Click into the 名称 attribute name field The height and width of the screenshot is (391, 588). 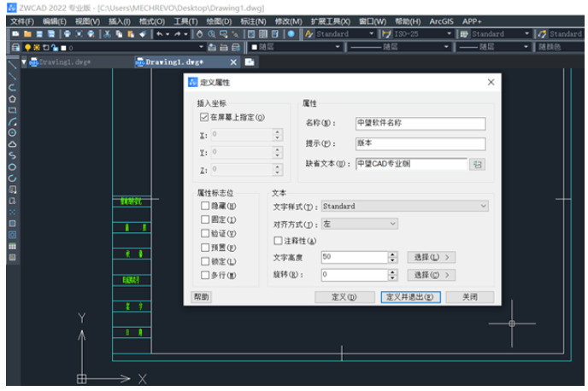tap(420, 123)
